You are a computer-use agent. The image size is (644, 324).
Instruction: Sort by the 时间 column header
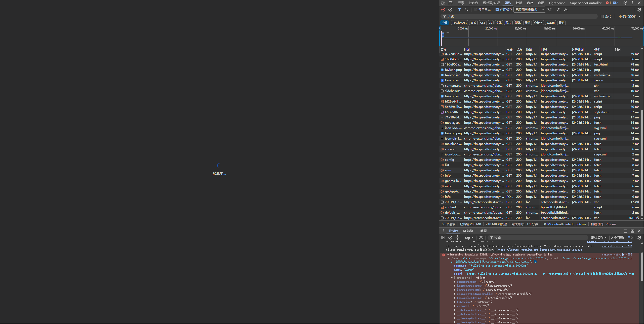627,49
